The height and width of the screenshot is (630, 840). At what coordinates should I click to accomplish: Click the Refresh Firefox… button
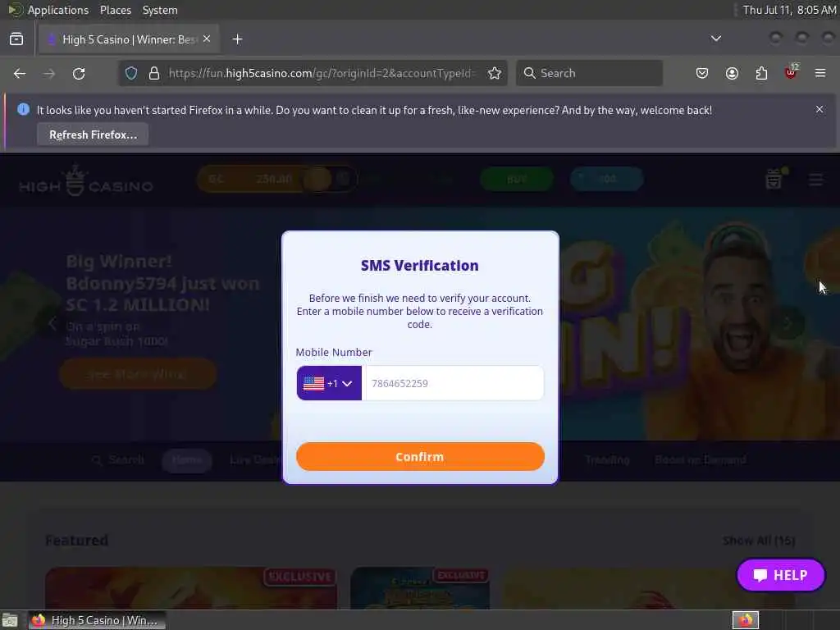point(93,135)
